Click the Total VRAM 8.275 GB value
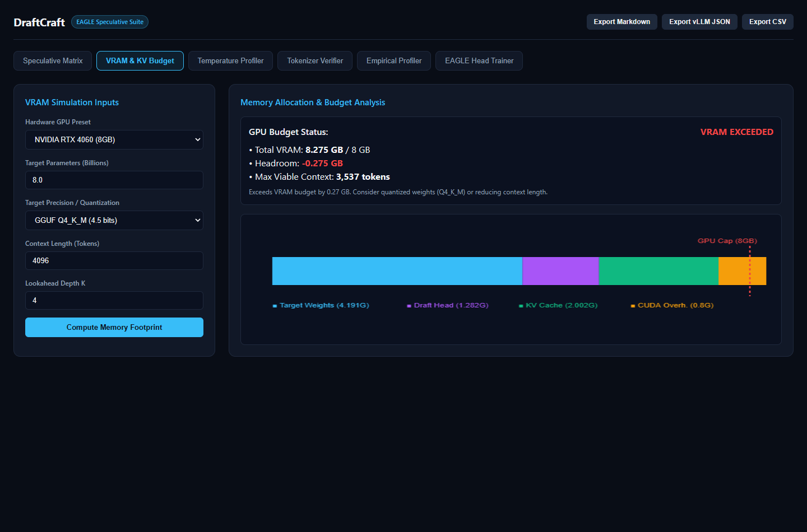The height and width of the screenshot is (532, 807). 324,150
